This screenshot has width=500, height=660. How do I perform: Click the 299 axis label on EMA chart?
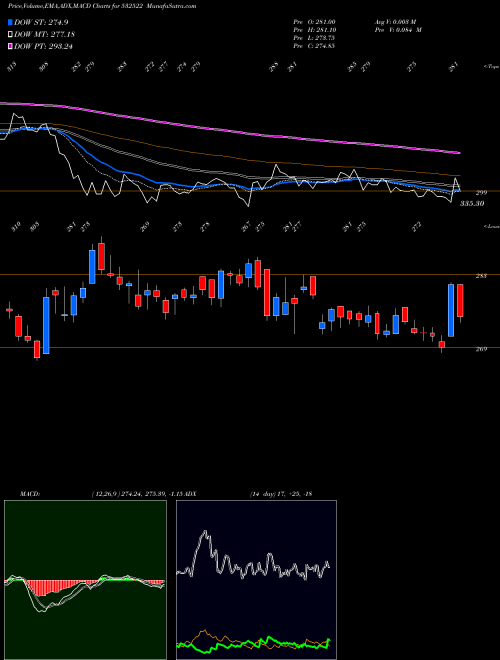pyautogui.click(x=481, y=193)
